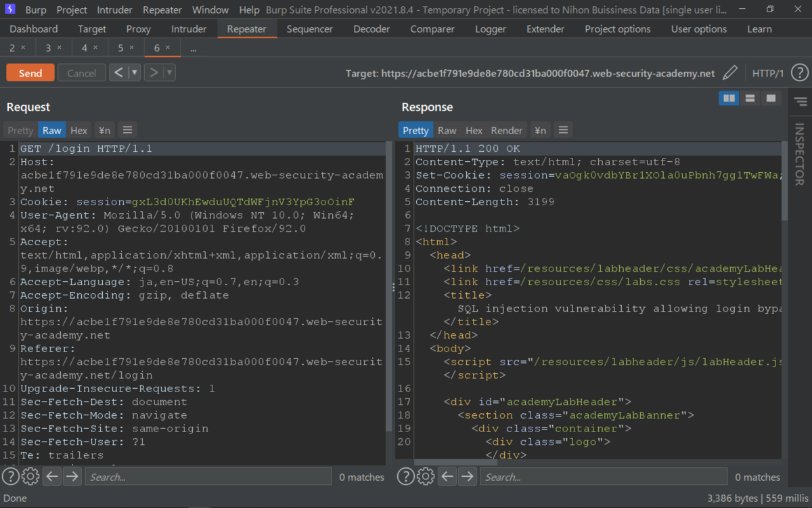
Task: Switch to the Sequencer tab
Action: click(310, 29)
